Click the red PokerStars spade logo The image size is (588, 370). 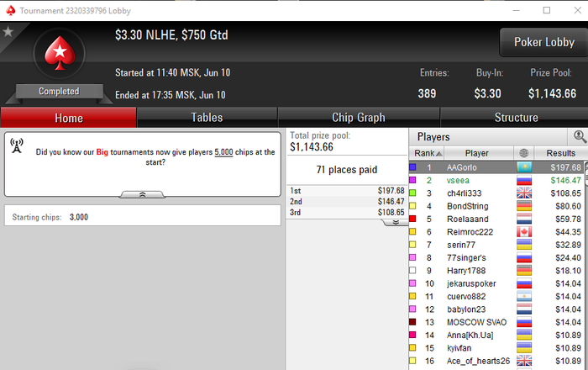pos(60,53)
